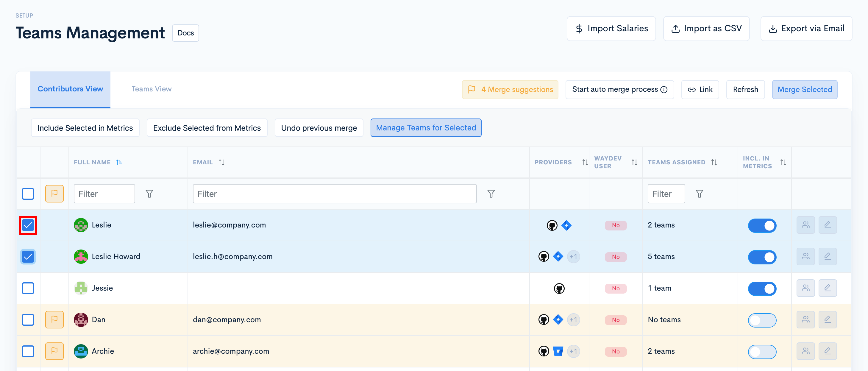Sort by Incl. in Metrics column arrows
The width and height of the screenshot is (868, 371).
(783, 162)
